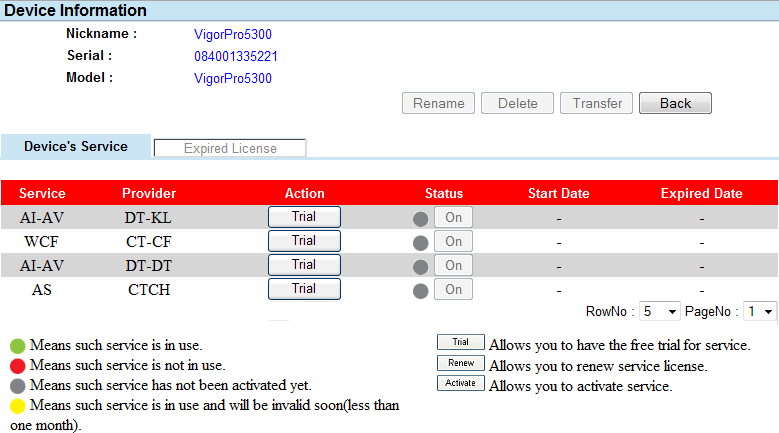The width and height of the screenshot is (779, 433).
Task: Click the DT-DT provider cell
Action: click(x=149, y=266)
